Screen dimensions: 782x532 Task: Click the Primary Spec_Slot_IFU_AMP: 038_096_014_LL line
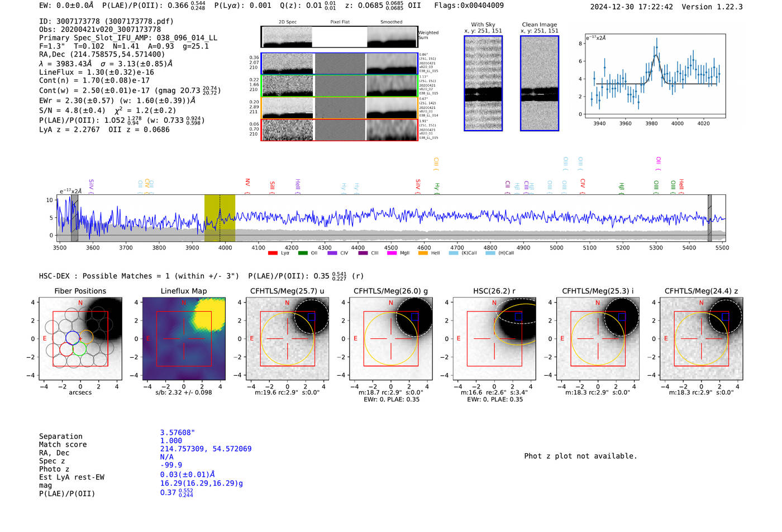pos(128,38)
